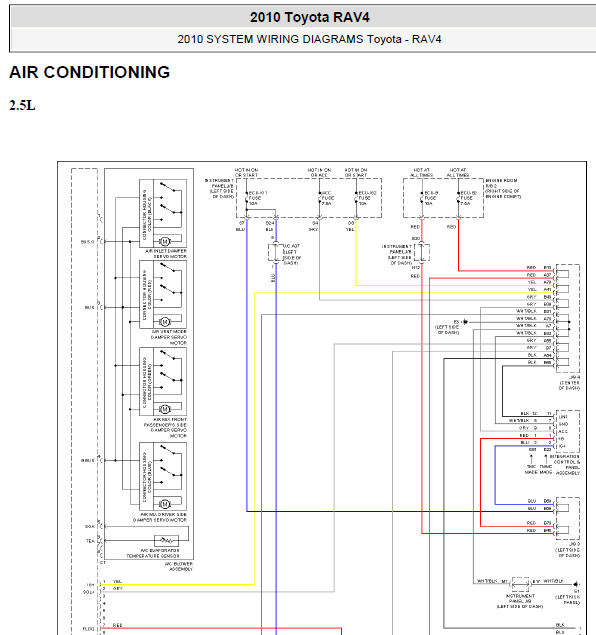
Task: Select the '2.5L' engine heading
Action: [x=22, y=106]
